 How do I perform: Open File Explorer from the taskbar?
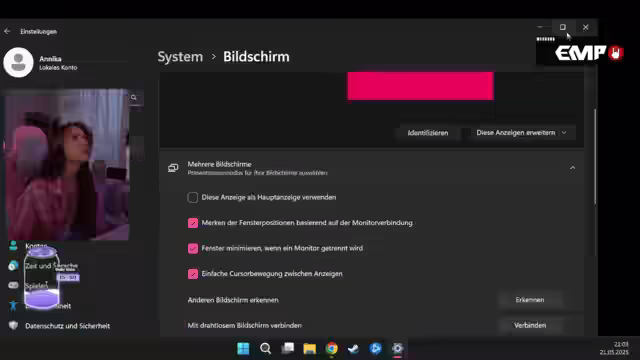[310, 349]
